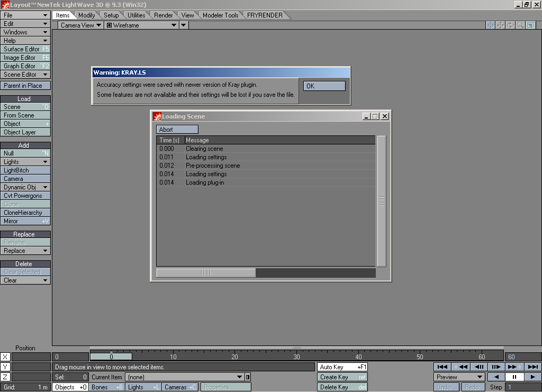Step forward one frame button

point(496,367)
